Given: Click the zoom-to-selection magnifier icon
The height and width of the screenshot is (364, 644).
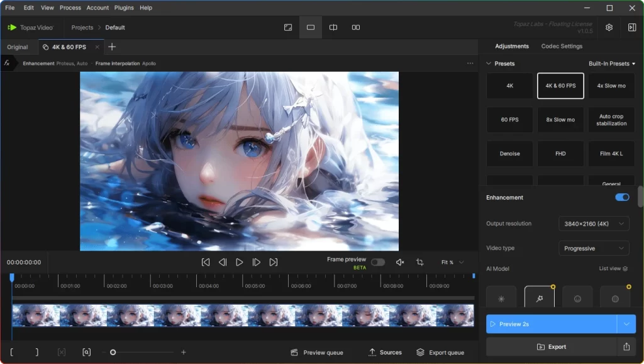Looking at the screenshot, I should pyautogui.click(x=87, y=352).
